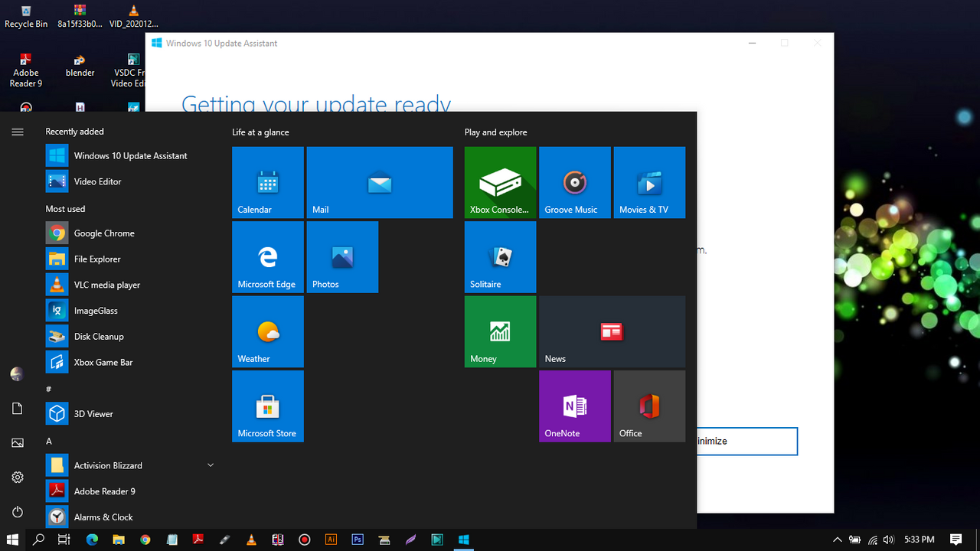The width and height of the screenshot is (980, 551).
Task: Open the volume control in system tray
Action: coord(888,540)
